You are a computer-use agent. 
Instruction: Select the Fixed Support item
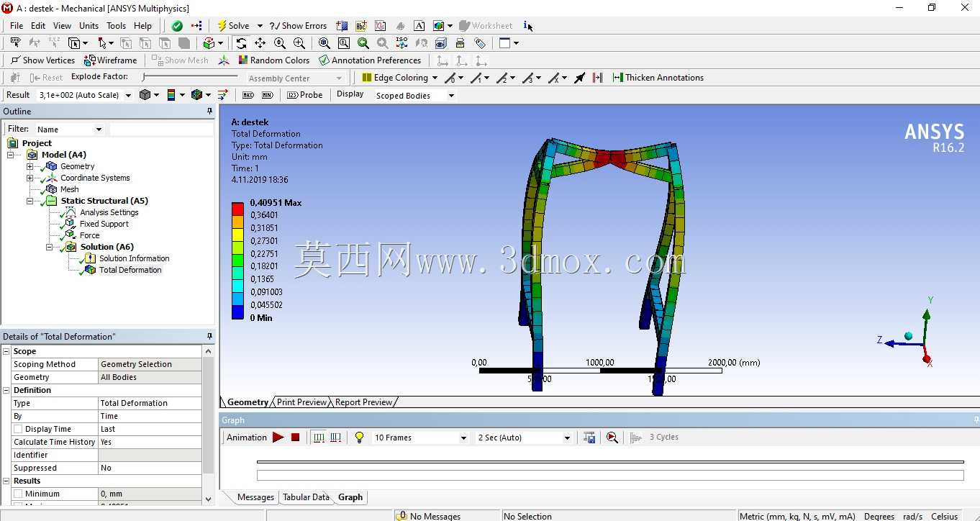tap(104, 224)
